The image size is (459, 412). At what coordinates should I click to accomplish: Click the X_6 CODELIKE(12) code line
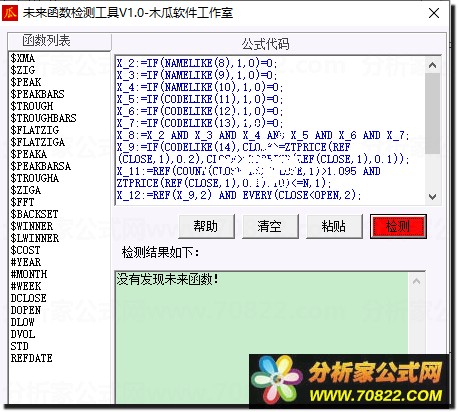pyautogui.click(x=200, y=111)
